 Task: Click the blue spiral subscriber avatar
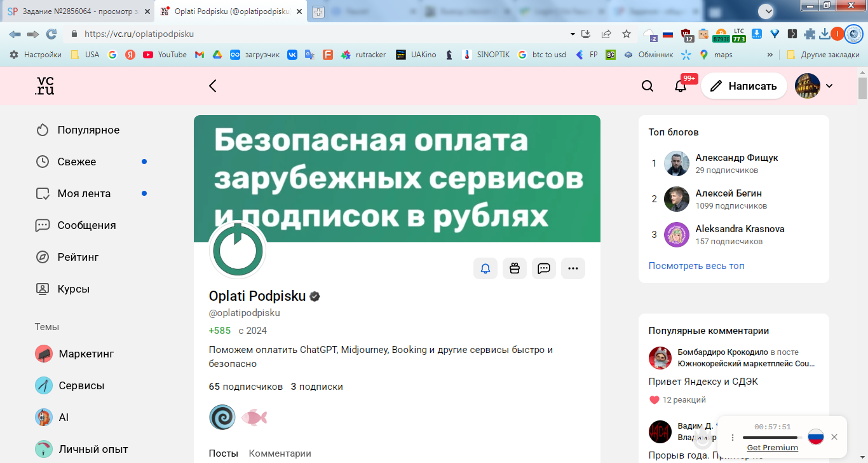[x=222, y=417]
